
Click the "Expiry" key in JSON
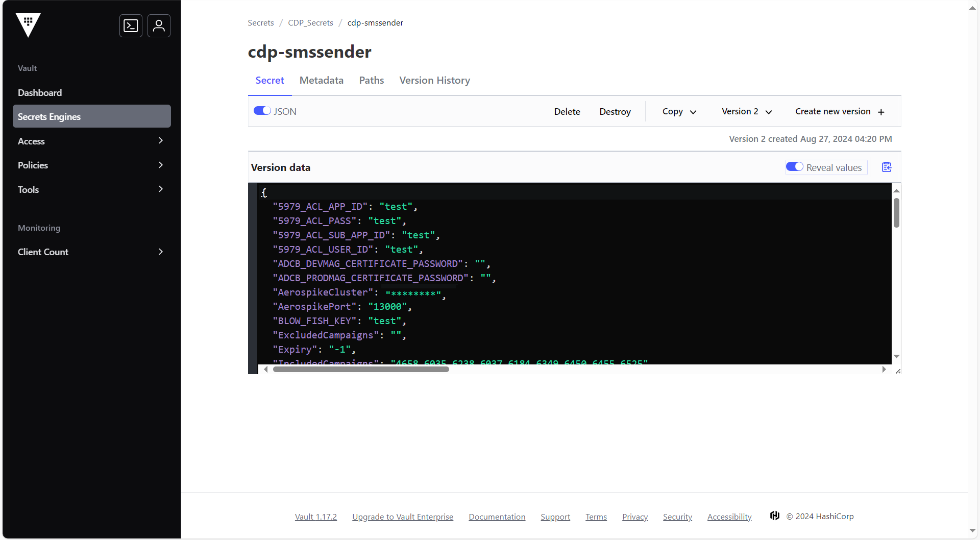[295, 350]
